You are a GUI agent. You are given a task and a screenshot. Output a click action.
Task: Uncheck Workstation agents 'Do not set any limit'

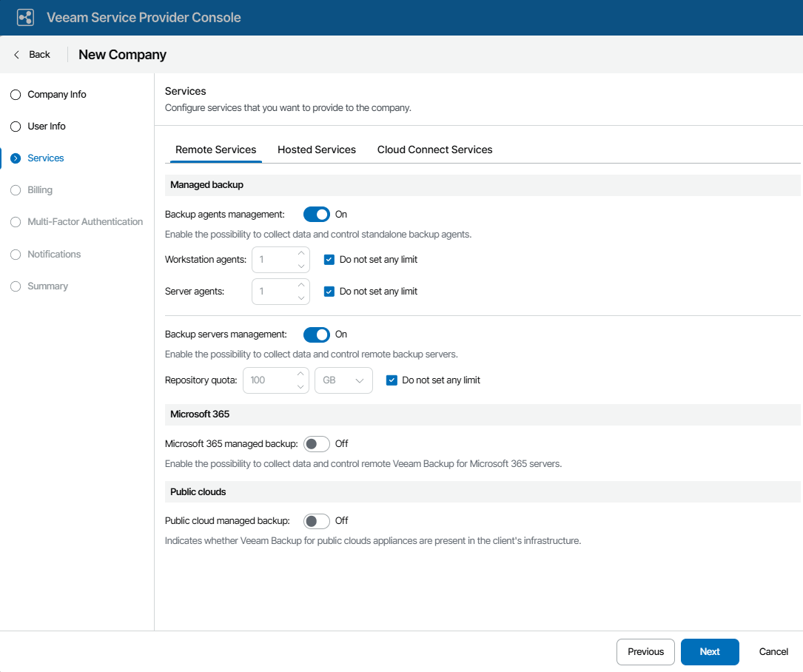[x=330, y=260]
